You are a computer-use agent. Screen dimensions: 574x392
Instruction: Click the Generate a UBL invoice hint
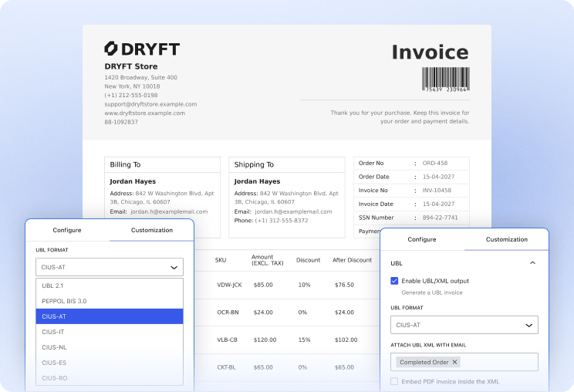click(x=432, y=292)
